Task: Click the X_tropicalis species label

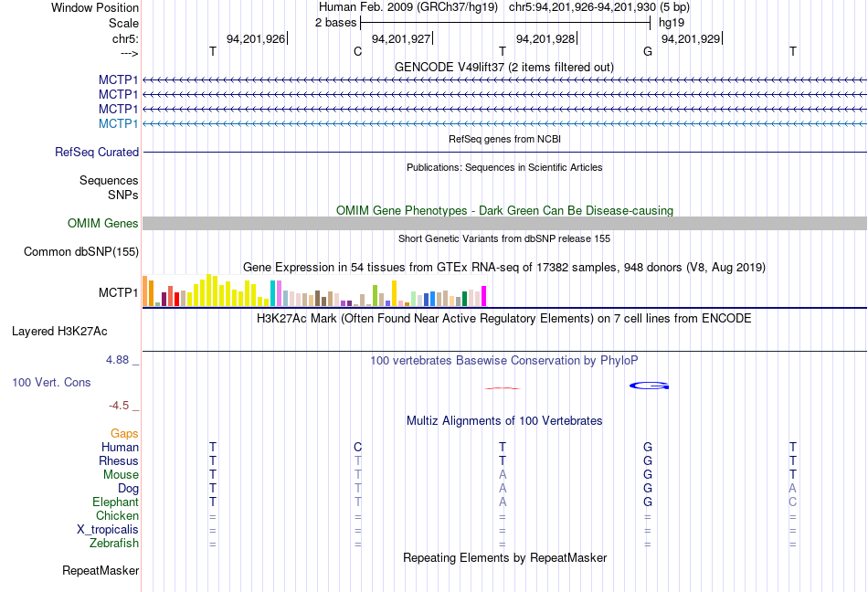Action: point(108,530)
